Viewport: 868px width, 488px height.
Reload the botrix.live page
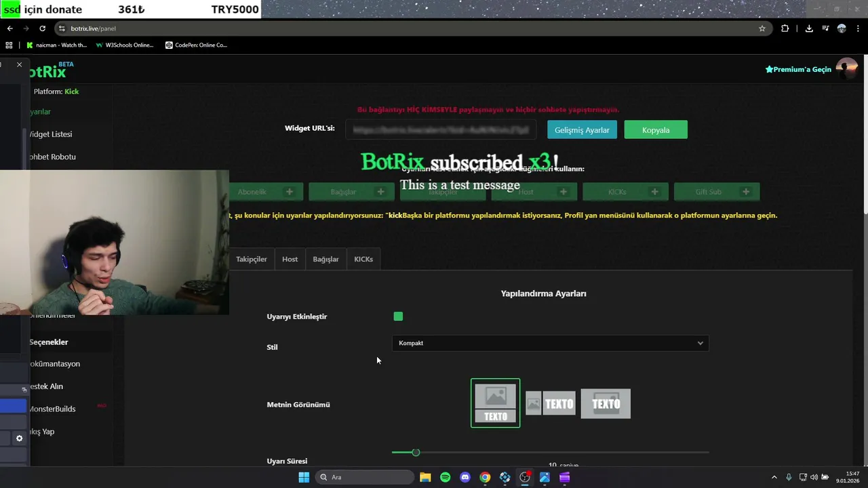[42, 28]
